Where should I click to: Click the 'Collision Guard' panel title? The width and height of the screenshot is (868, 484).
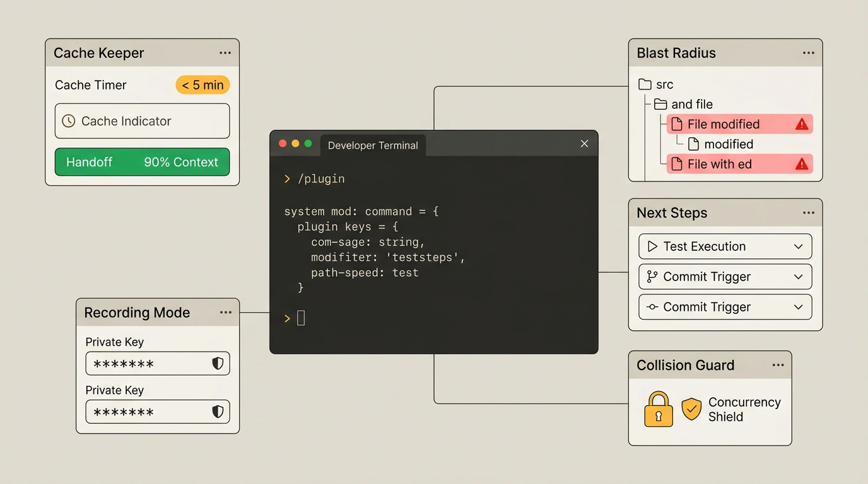point(686,366)
